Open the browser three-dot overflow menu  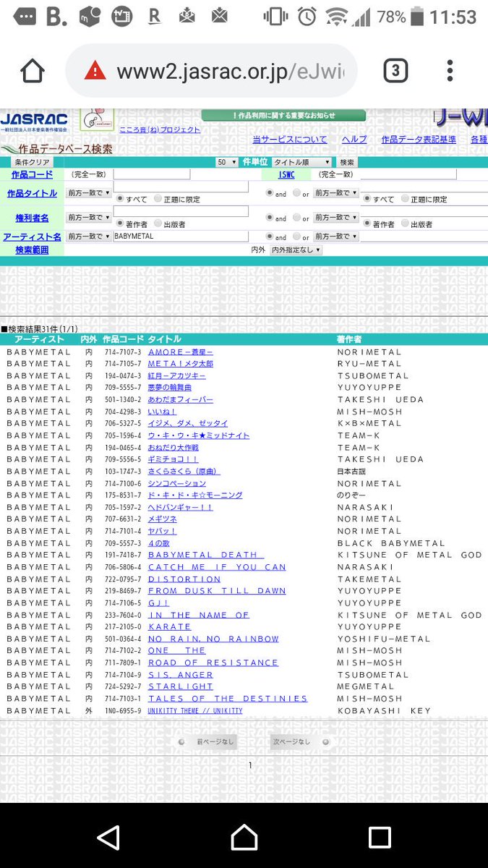pos(450,71)
